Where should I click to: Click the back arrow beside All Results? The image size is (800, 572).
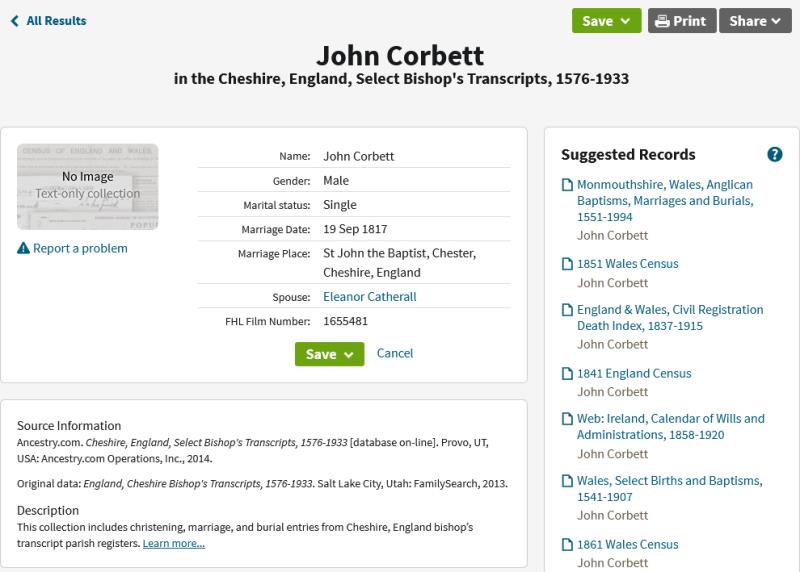pos(14,21)
